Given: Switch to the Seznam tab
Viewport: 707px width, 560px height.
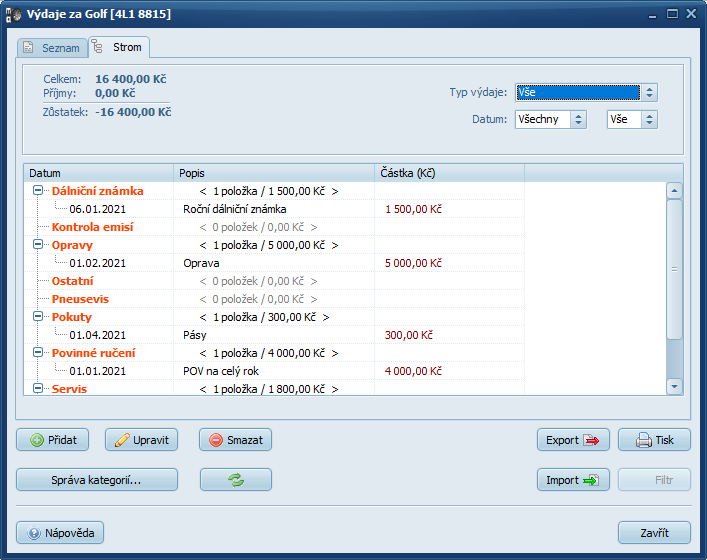Looking at the screenshot, I should [52, 48].
